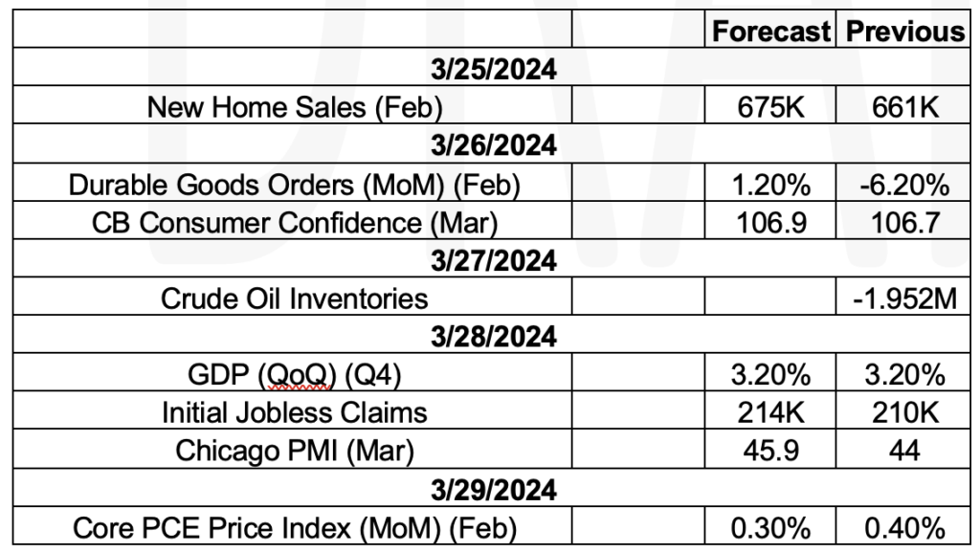Select the CB Consumer Confidence (Mar) cell
This screenshot has width=980, height=552.
pyautogui.click(x=293, y=221)
